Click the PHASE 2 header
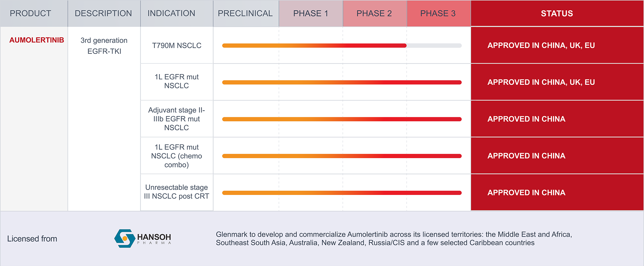Screen dimensions: 644x266 tap(374, 13)
